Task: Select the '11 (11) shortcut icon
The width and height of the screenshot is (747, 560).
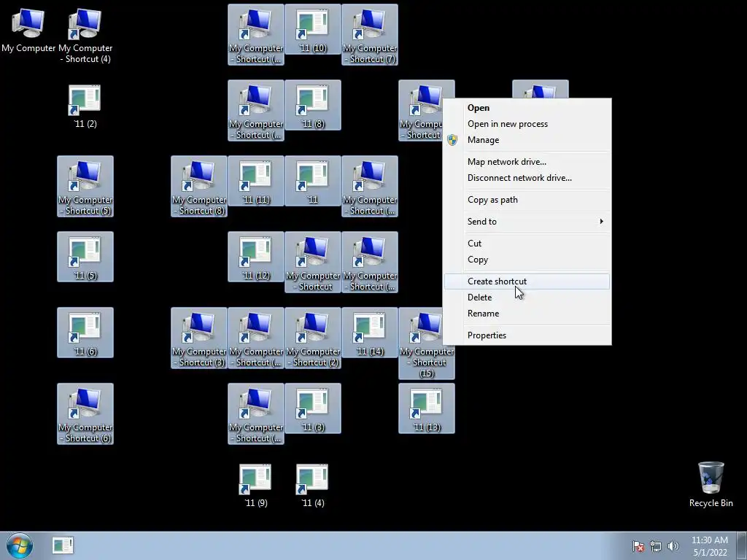Action: click(x=256, y=181)
